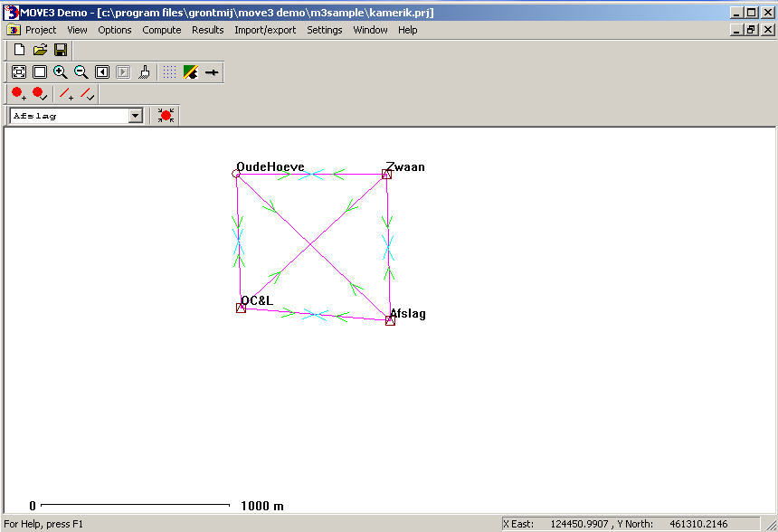
Task: Go to next view with right-arrow icon
Action: [122, 72]
